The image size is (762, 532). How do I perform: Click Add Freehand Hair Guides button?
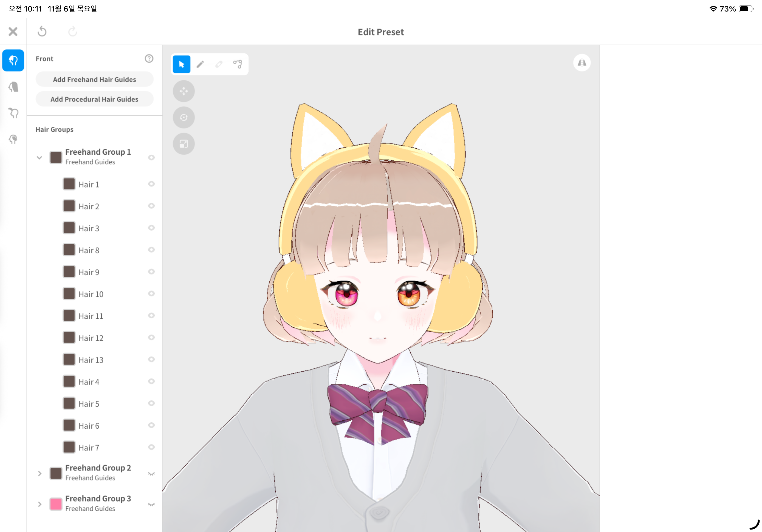tap(95, 79)
